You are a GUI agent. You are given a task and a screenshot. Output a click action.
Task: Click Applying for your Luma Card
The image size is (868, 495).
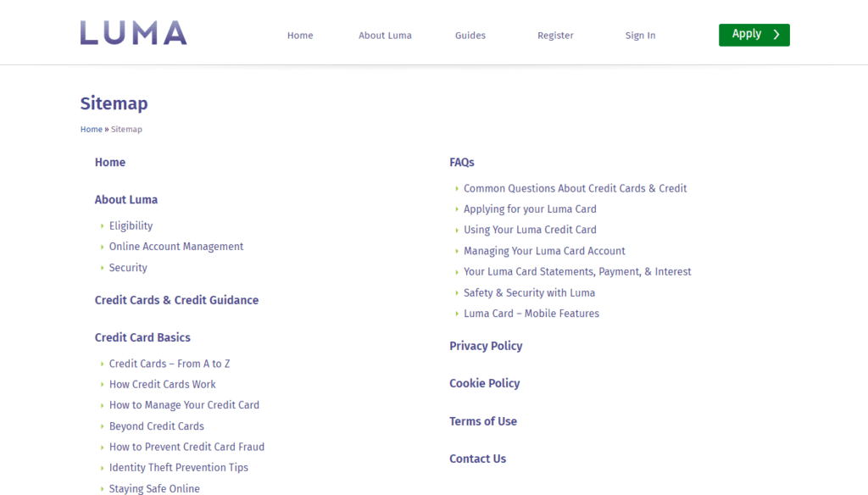[x=530, y=209]
